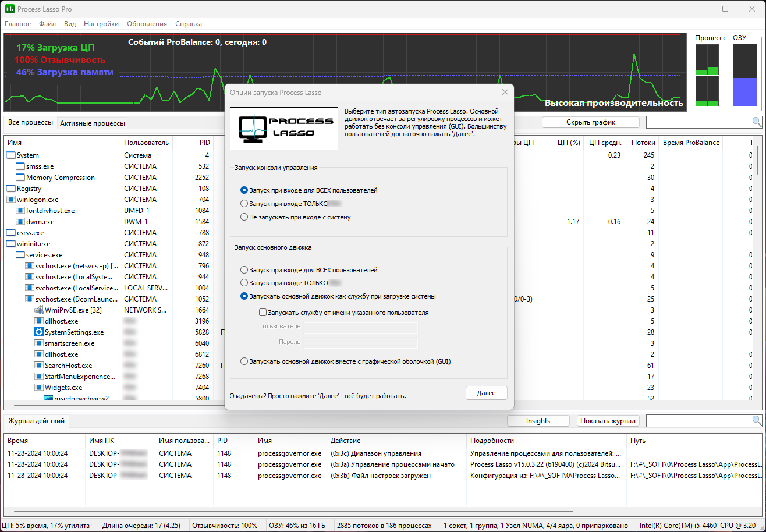Screen dimensions: 766x532
Task: Click the WmiPrvSE.exe process icon
Action: (x=40, y=310)
